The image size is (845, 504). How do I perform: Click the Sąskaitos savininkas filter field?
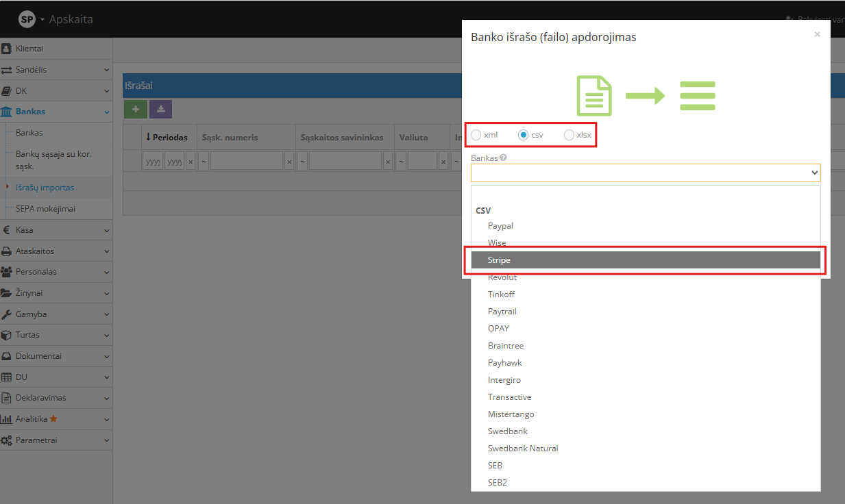(x=347, y=160)
